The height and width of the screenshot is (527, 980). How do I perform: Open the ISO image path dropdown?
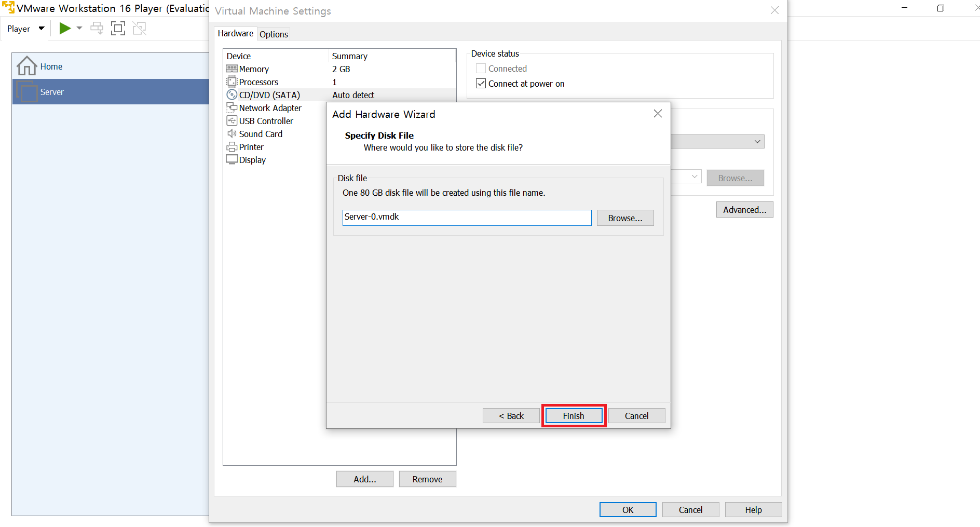click(694, 177)
